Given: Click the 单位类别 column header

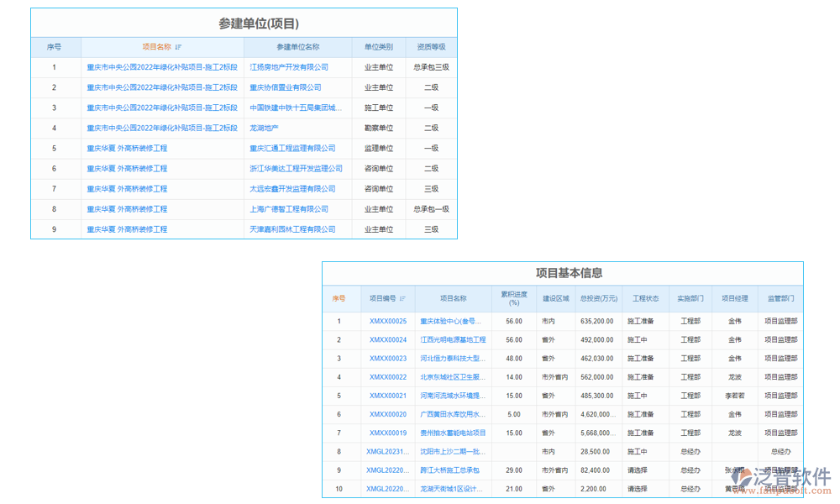Looking at the screenshot, I should tap(380, 47).
